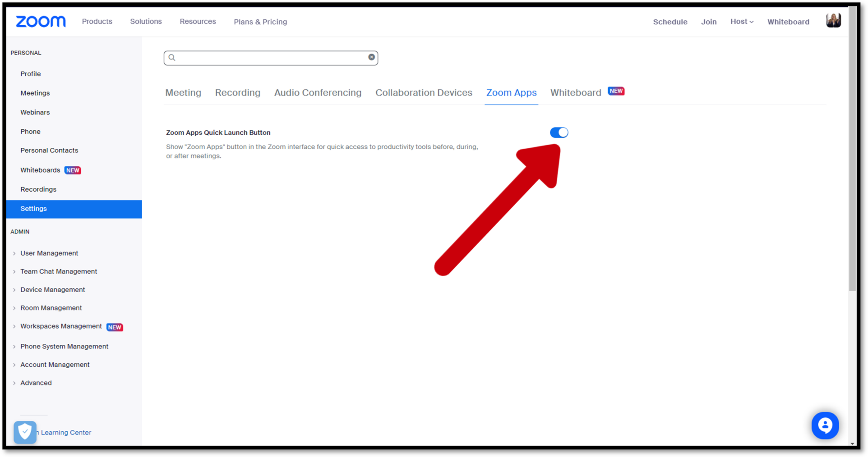The width and height of the screenshot is (868, 457).
Task: Click the magnifier search icon
Action: pyautogui.click(x=172, y=58)
